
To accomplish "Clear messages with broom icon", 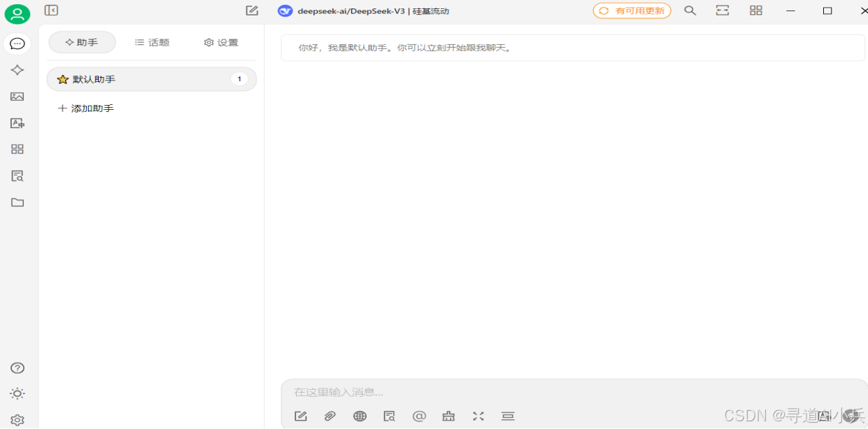I will [x=449, y=416].
